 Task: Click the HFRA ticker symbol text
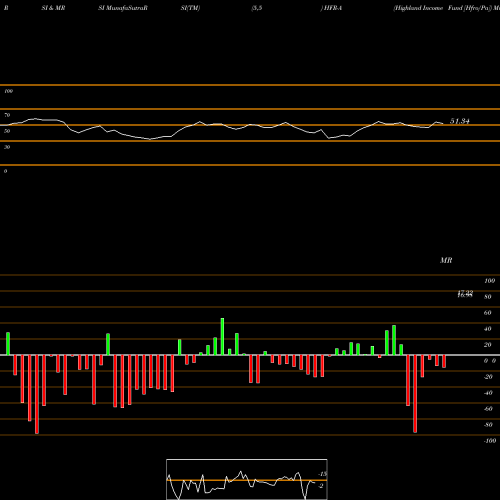tap(333, 8)
